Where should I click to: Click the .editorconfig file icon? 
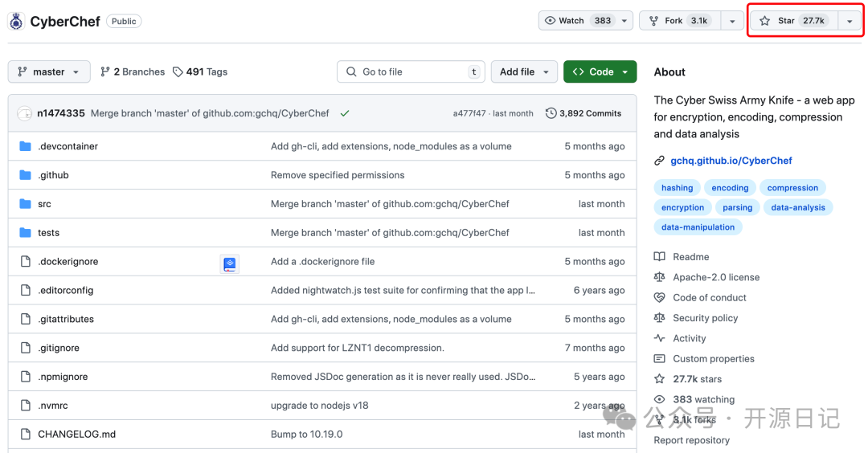26,290
